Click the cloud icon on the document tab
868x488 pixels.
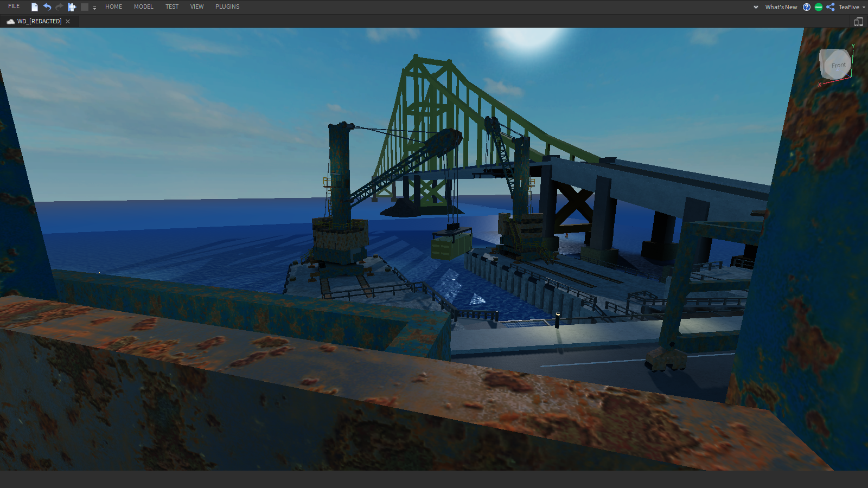[x=10, y=22]
